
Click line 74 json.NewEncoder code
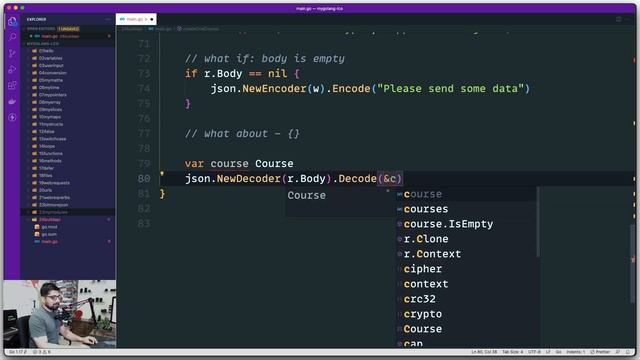370,89
